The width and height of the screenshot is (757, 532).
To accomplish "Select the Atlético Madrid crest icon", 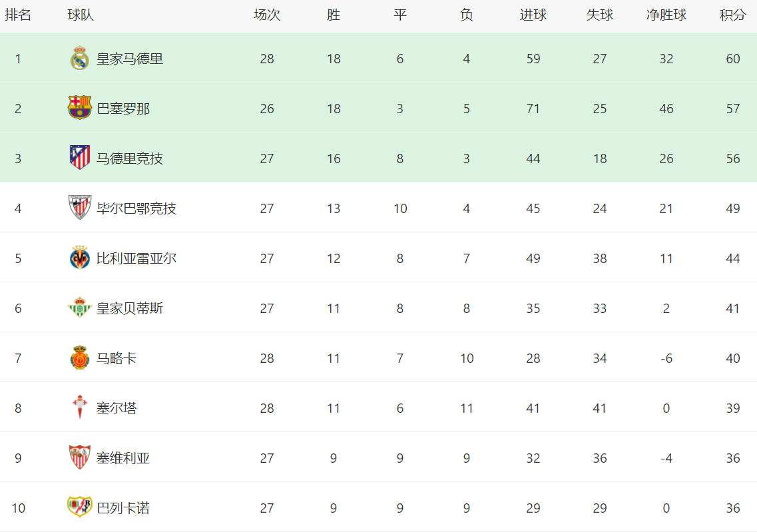I will (80, 157).
